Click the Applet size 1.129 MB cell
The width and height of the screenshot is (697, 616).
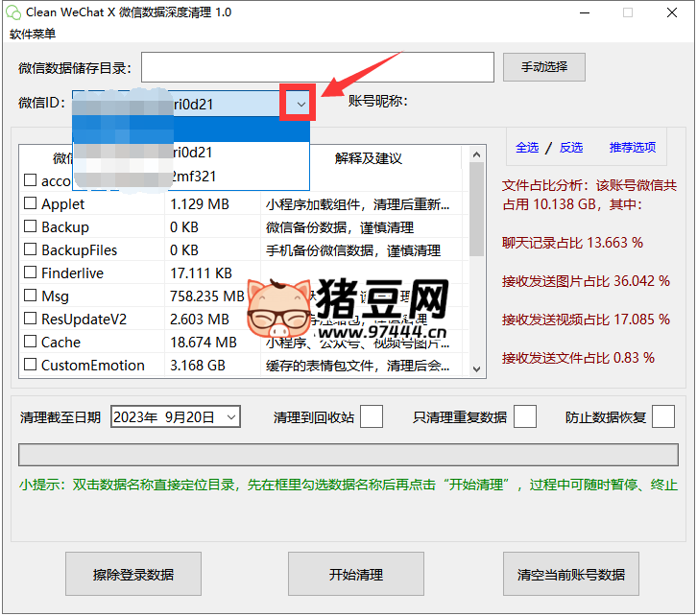(x=199, y=204)
